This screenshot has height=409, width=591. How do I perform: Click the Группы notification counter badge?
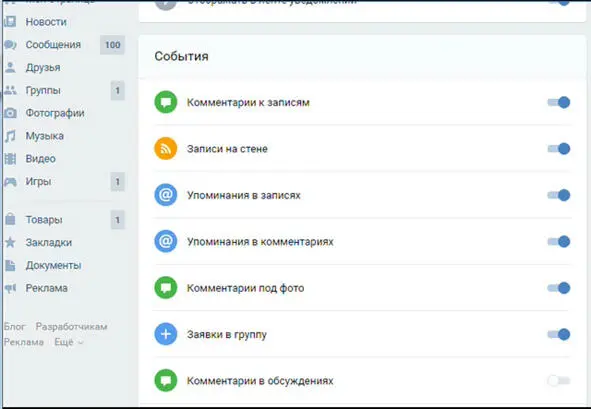[x=118, y=90]
